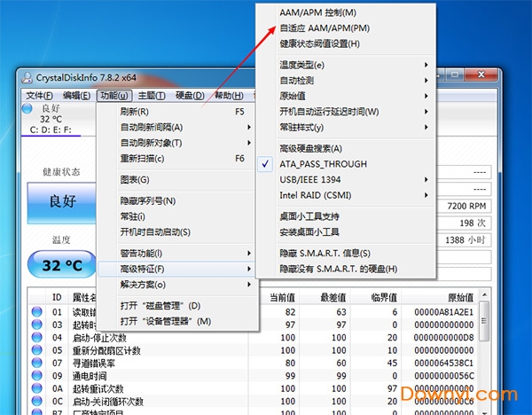The image size is (532, 415).
Task: Click blue status circle for attribute 05
Action: click(x=37, y=350)
